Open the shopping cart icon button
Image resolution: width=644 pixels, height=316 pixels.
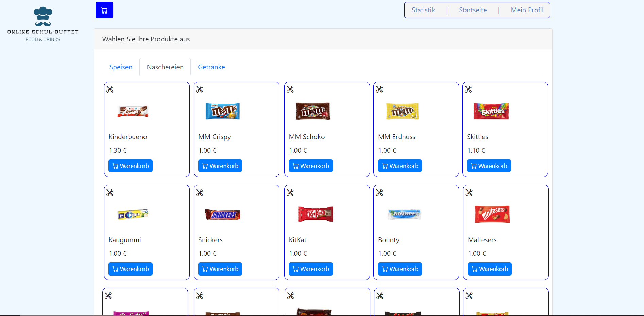point(104,10)
